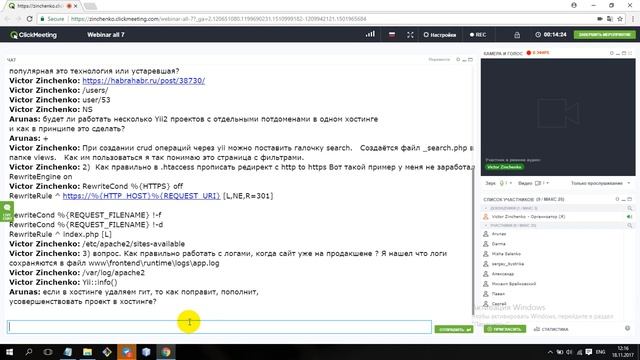This screenshot has height=360, width=640.
Task: Bookmark this page with the star icon
Action: (620, 19)
